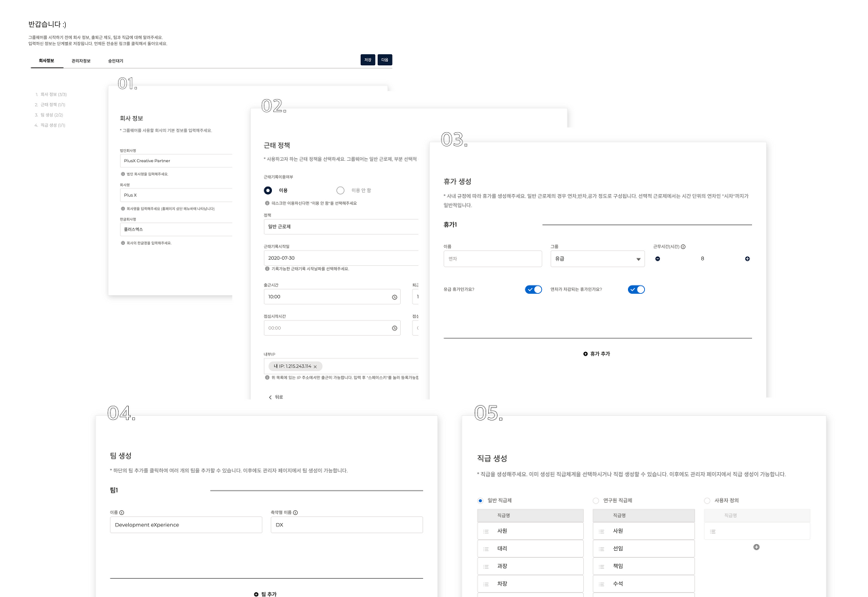Click the 차장 rank text

[502, 584]
